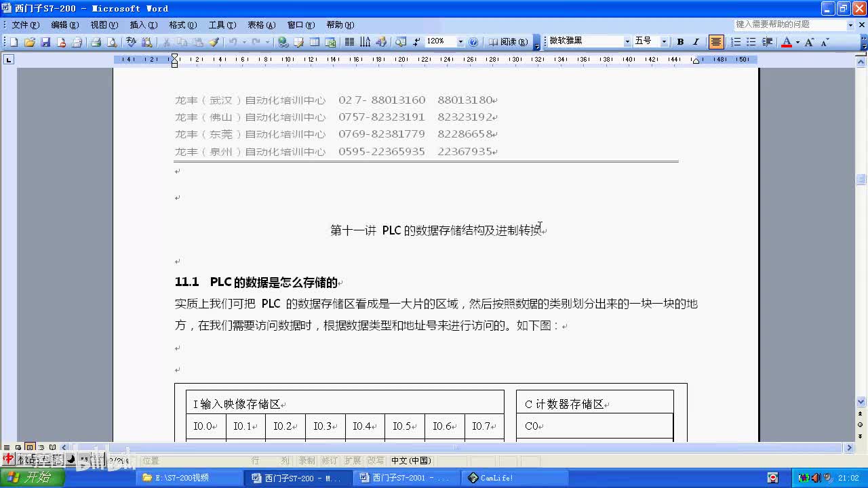Switch to Web Layout view
This screenshot has height=488, width=868.
point(18,447)
